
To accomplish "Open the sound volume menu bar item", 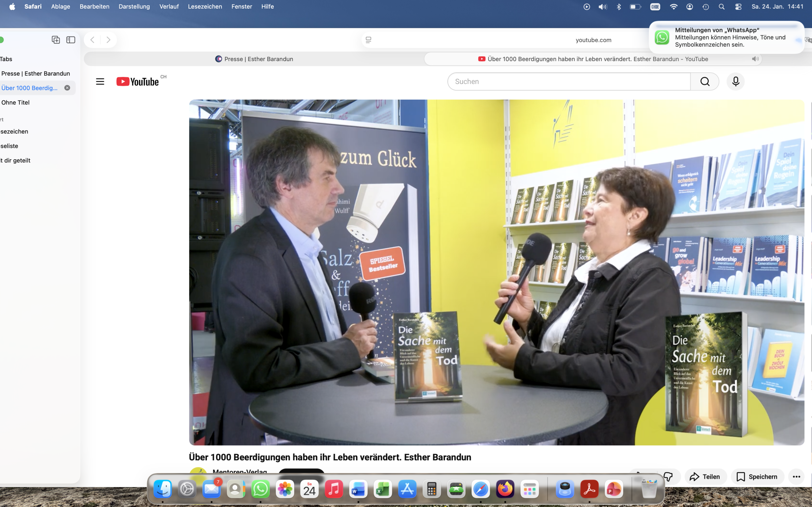I will tap(603, 7).
